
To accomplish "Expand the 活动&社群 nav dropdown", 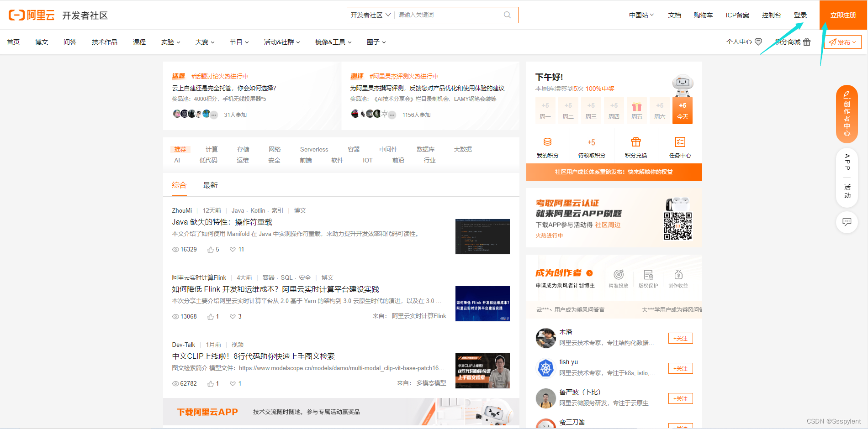I will 282,42.
